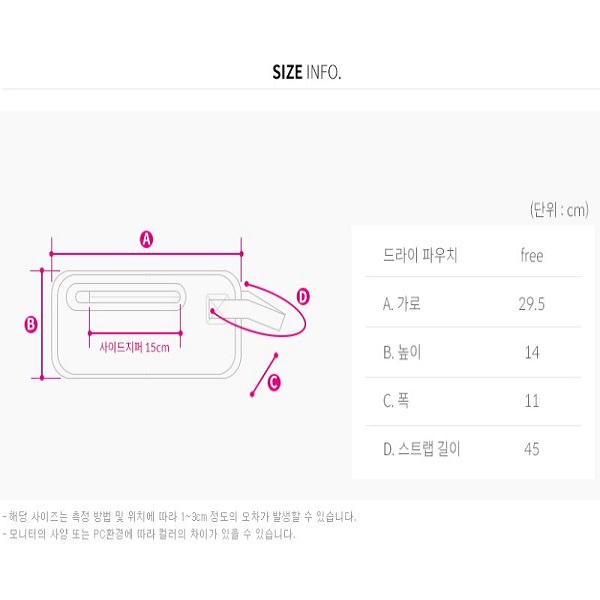600x600 pixels.
Task: Click the pink circled C marker
Action: (x=274, y=383)
